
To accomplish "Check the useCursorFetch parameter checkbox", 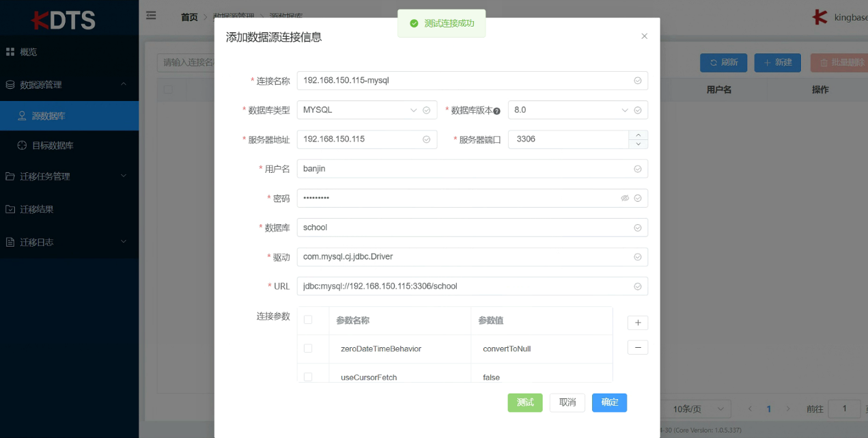I will (308, 377).
